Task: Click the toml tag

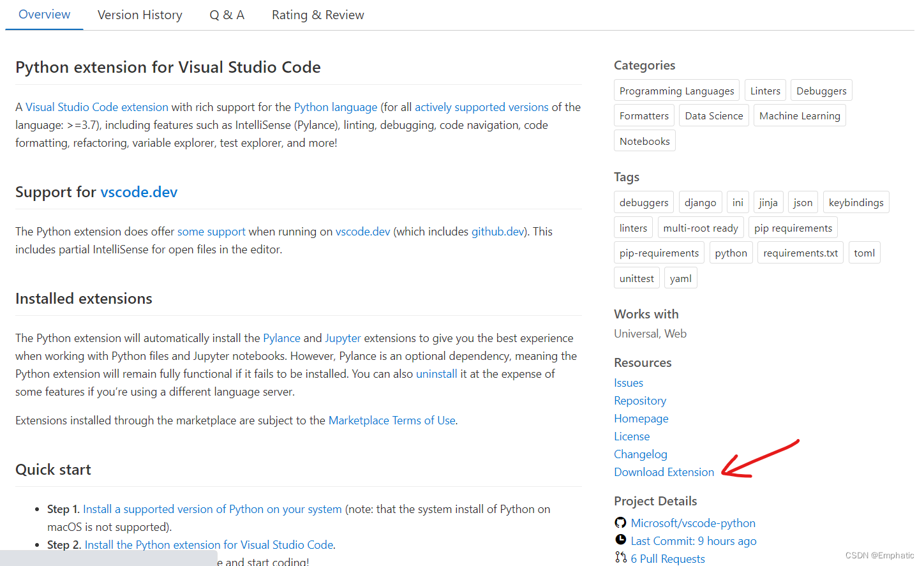Action: (x=864, y=253)
